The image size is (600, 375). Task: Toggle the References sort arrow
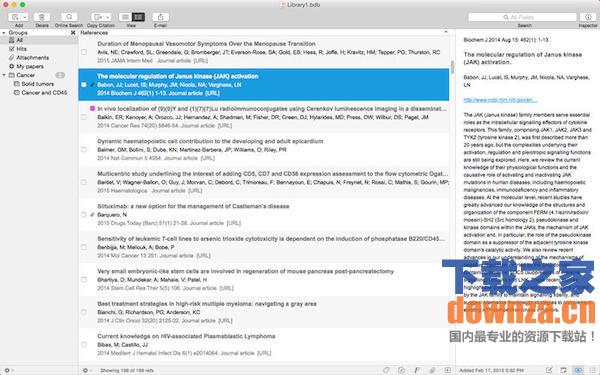446,33
